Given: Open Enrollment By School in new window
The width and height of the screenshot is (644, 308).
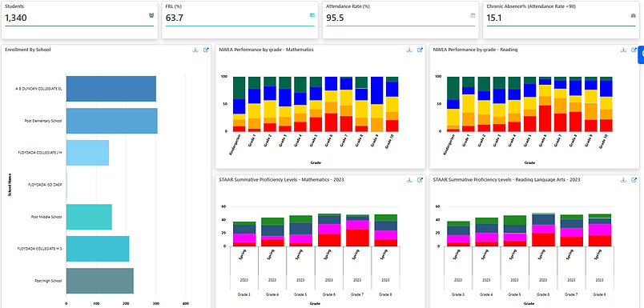Looking at the screenshot, I should point(206,50).
